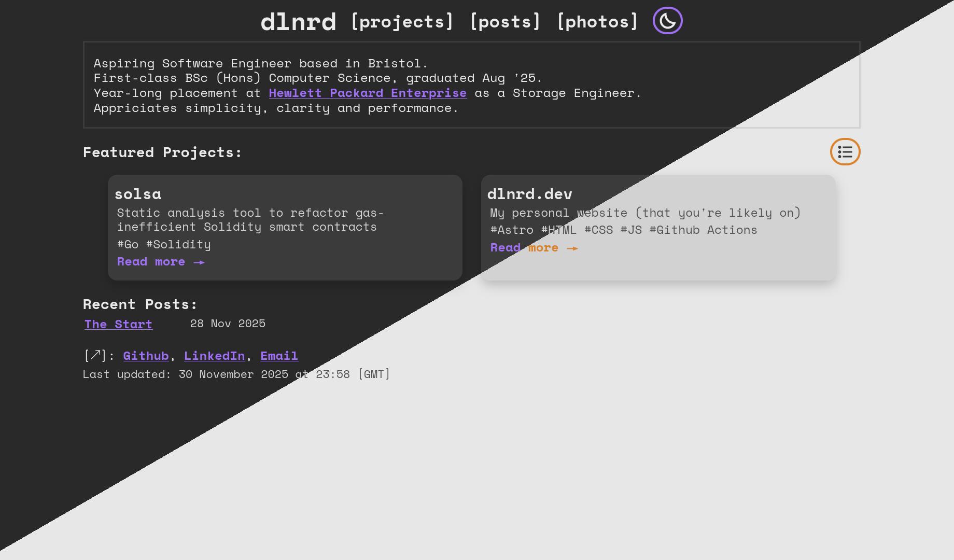Open the list view icon near Featured Projects

click(845, 151)
